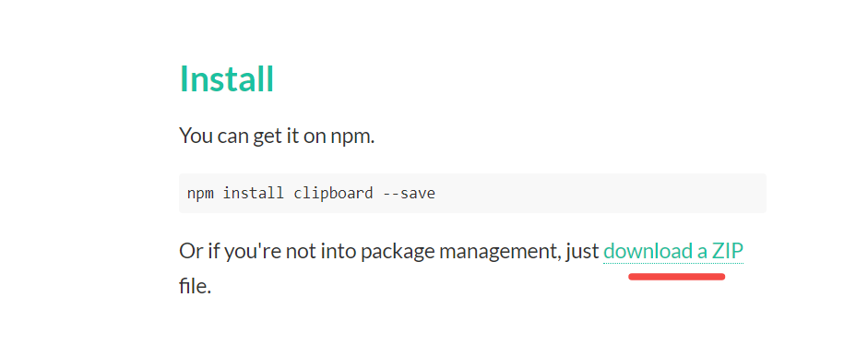Click "npm" at the start of the command
This screenshot has height=345, width=868.
tap(200, 194)
